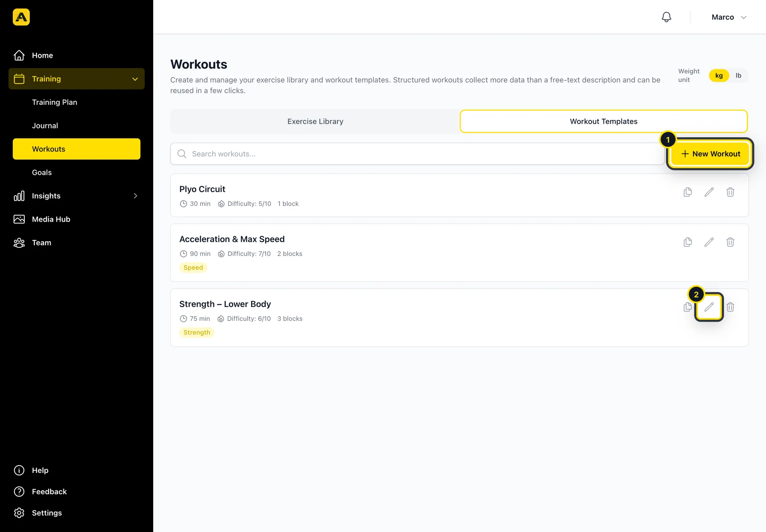Click the Strength – Lower Body title
This screenshot has width=766, height=532.
tap(225, 304)
